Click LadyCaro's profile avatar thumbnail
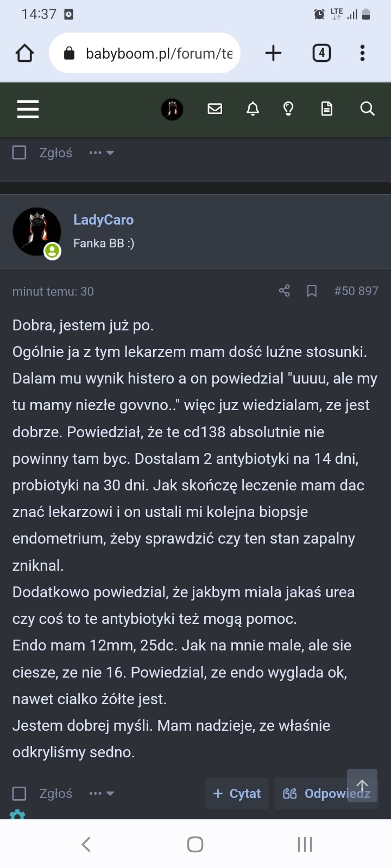This screenshot has width=391, height=868. click(x=36, y=232)
